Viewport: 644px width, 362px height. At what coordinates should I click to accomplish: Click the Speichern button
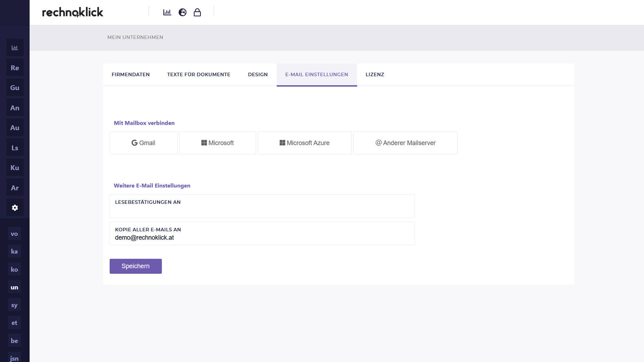pos(136,266)
